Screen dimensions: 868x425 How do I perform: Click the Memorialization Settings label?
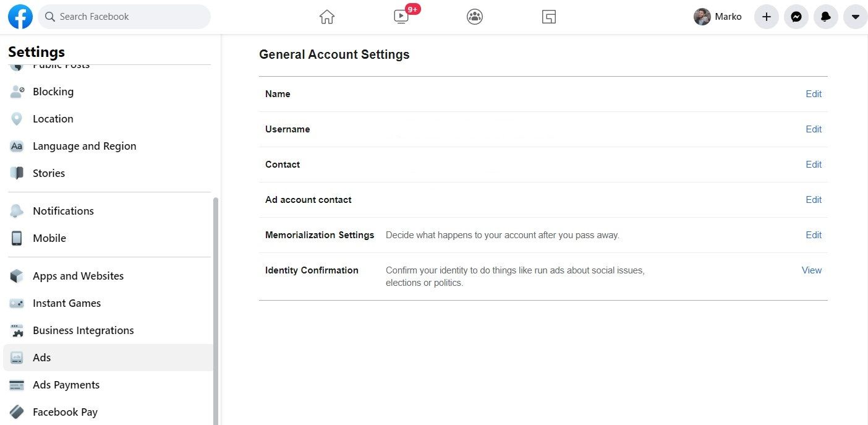[320, 235]
